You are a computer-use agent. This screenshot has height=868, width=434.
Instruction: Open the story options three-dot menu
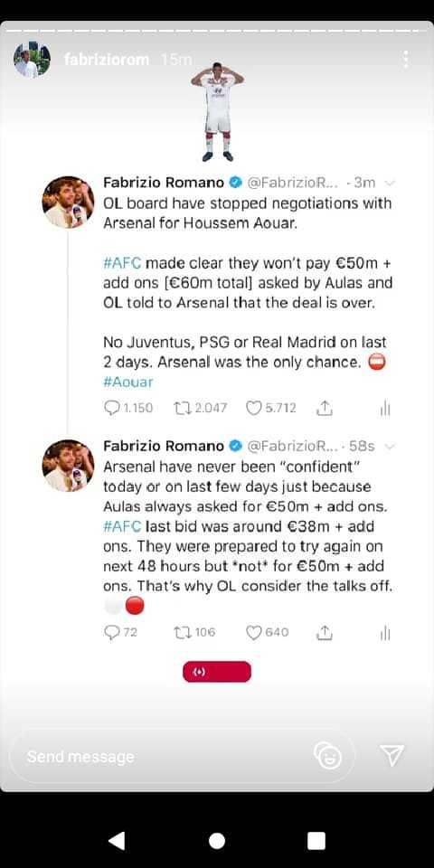point(406,59)
